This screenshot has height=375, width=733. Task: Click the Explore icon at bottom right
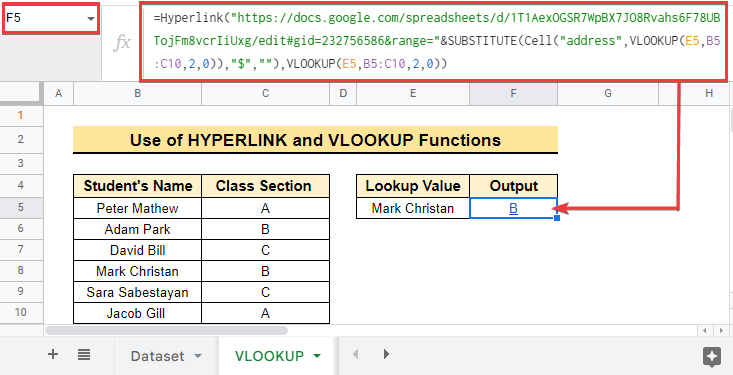tap(711, 357)
